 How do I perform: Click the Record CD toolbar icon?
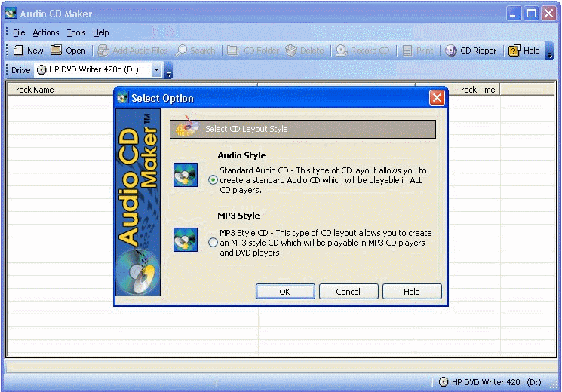click(341, 51)
